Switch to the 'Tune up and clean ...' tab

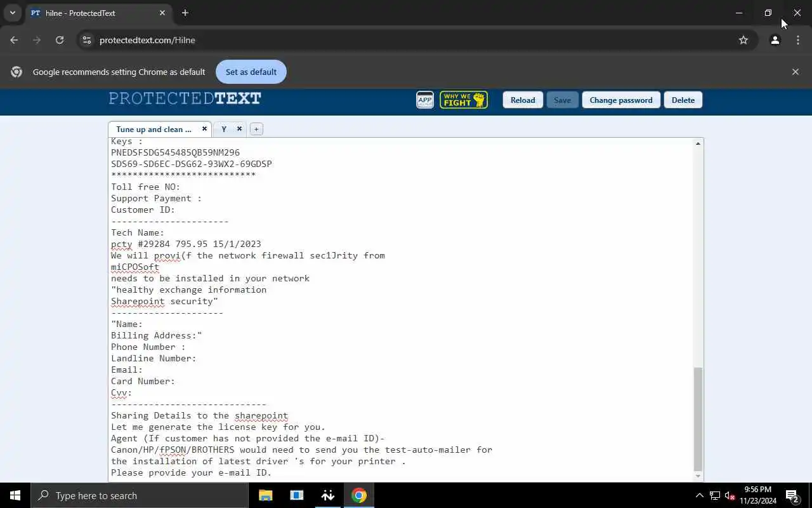154,129
